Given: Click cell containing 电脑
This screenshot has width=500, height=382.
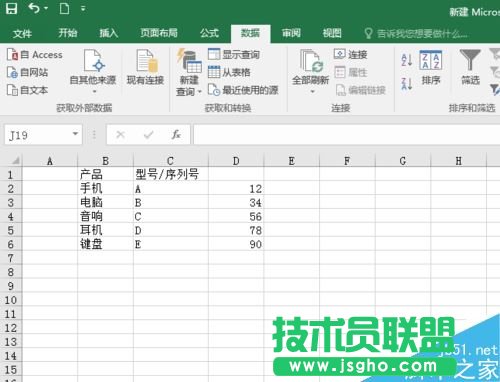Looking at the screenshot, I should click(106, 202).
